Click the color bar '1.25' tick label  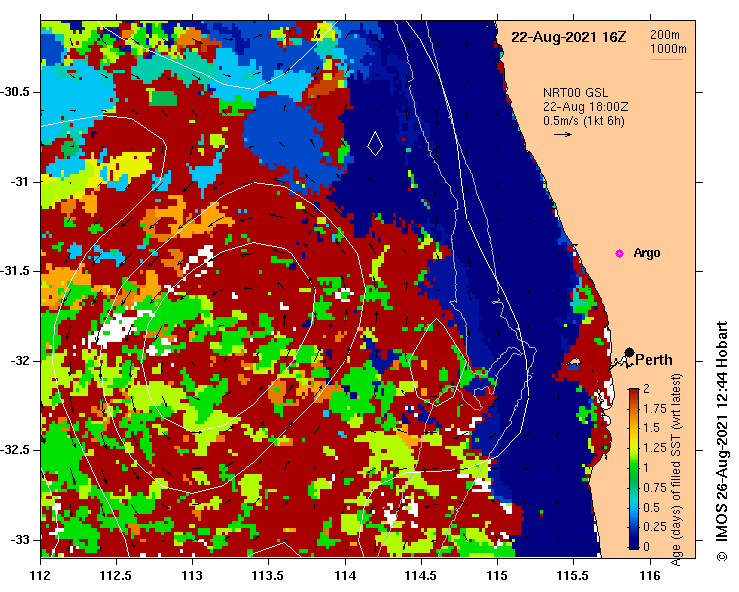pyautogui.click(x=655, y=448)
